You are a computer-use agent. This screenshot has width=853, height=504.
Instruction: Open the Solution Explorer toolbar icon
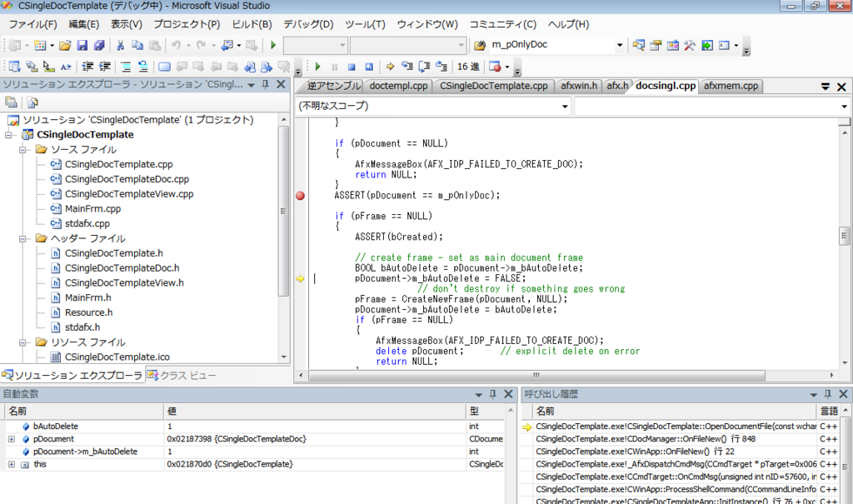point(639,45)
